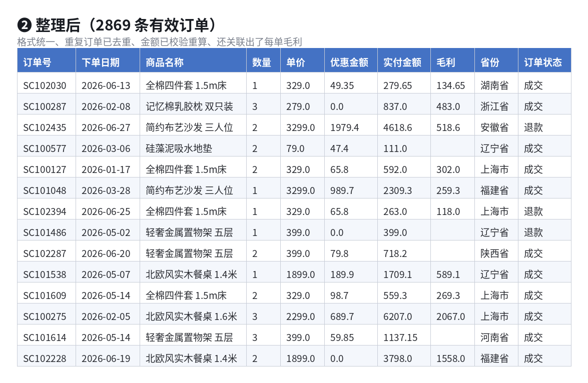The width and height of the screenshot is (588, 383).
Task: Select order number SC101538
Action: click(x=45, y=274)
